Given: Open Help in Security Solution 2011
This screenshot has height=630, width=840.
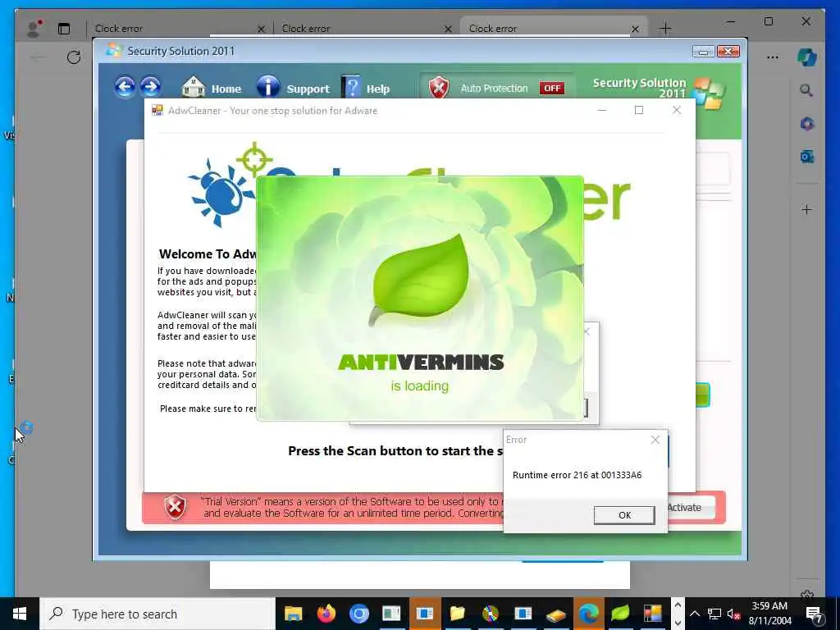Looking at the screenshot, I should (366, 88).
